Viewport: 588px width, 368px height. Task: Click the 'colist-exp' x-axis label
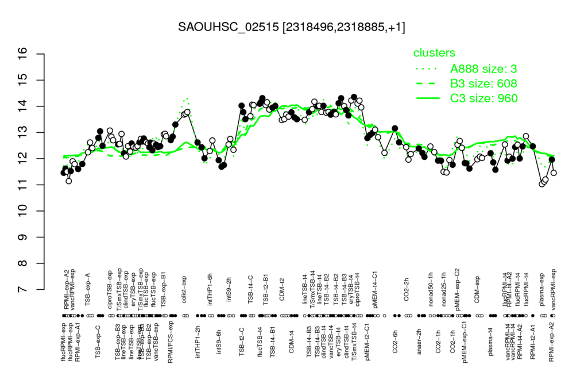[184, 289]
